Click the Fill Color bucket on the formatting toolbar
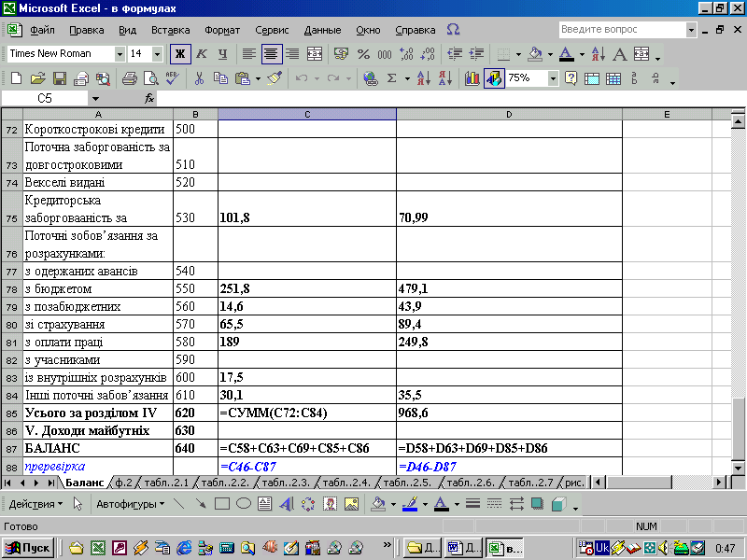Viewport: 747px width, 560px height. click(534, 54)
